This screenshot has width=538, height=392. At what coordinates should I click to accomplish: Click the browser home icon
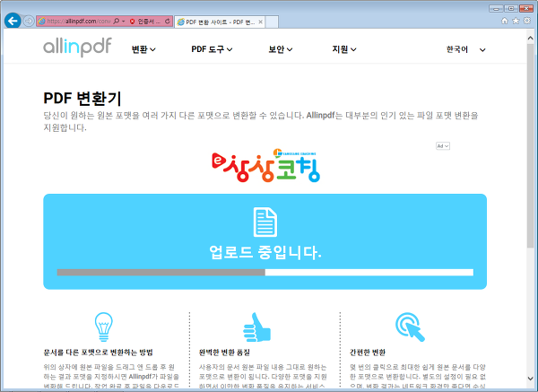coord(504,21)
